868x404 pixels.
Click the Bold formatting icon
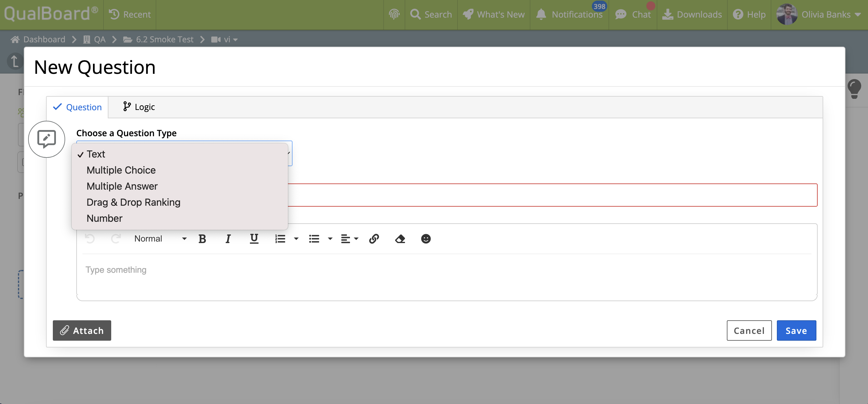tap(202, 239)
